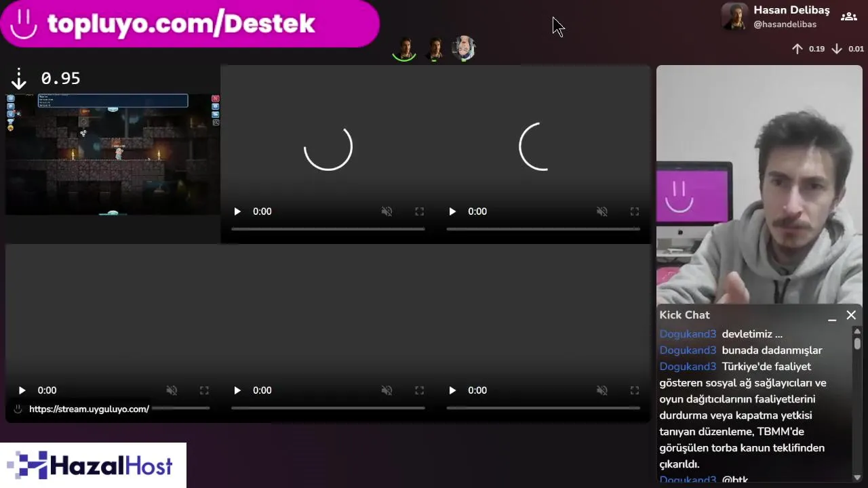Click the smiley logo in the pink banner
This screenshot has height=488, width=868.
(x=23, y=24)
